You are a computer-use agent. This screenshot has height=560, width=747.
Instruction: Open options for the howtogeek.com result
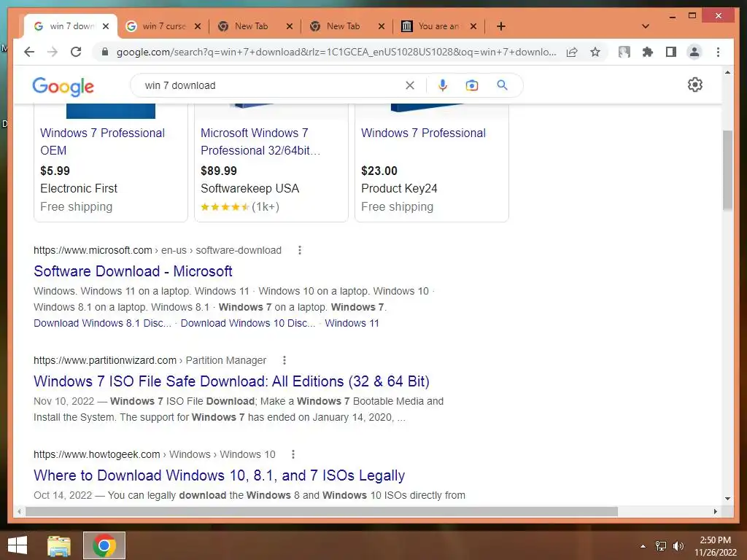tap(293, 454)
